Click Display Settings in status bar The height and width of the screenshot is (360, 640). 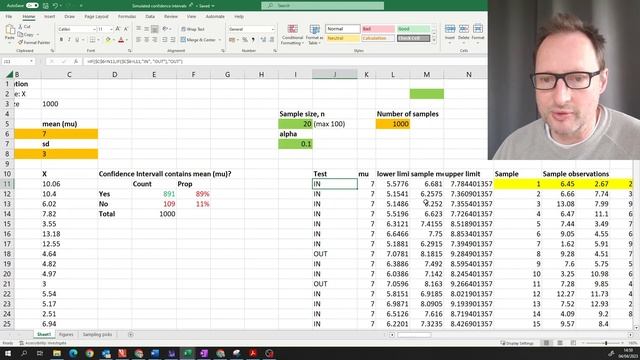click(517, 343)
